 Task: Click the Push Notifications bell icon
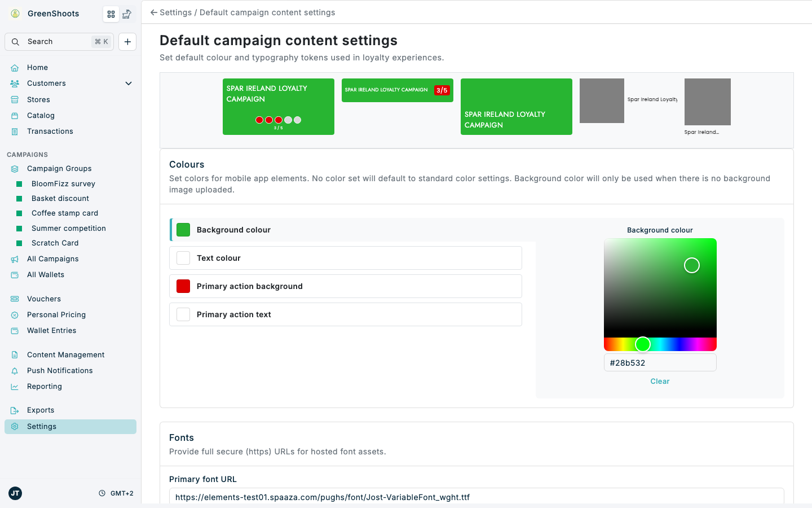[15, 371]
